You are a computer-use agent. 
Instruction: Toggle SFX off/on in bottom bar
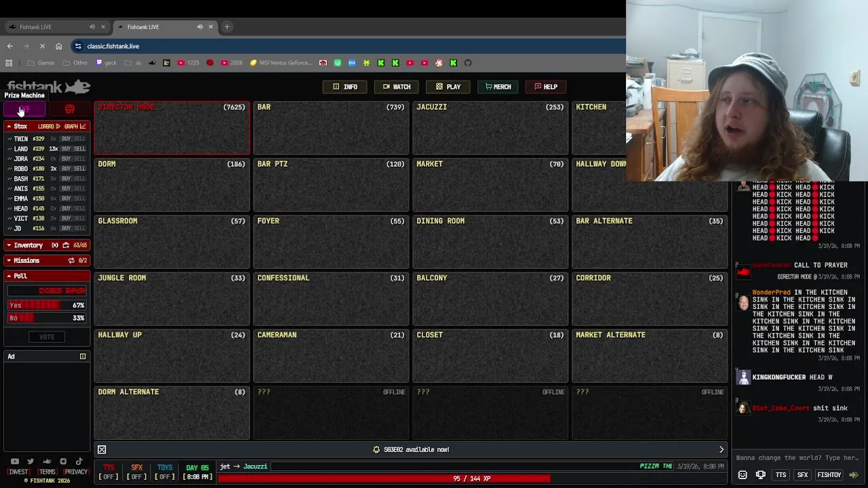(137, 472)
